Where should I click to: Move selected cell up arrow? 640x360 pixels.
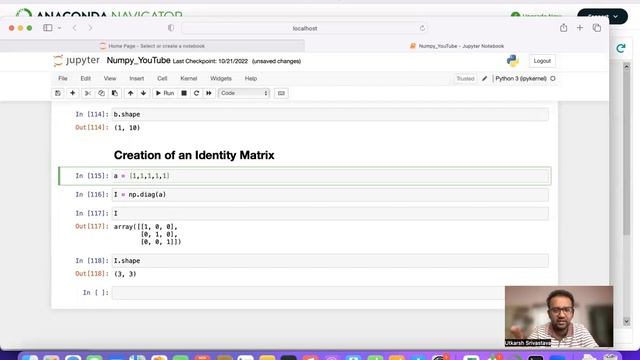(130, 93)
